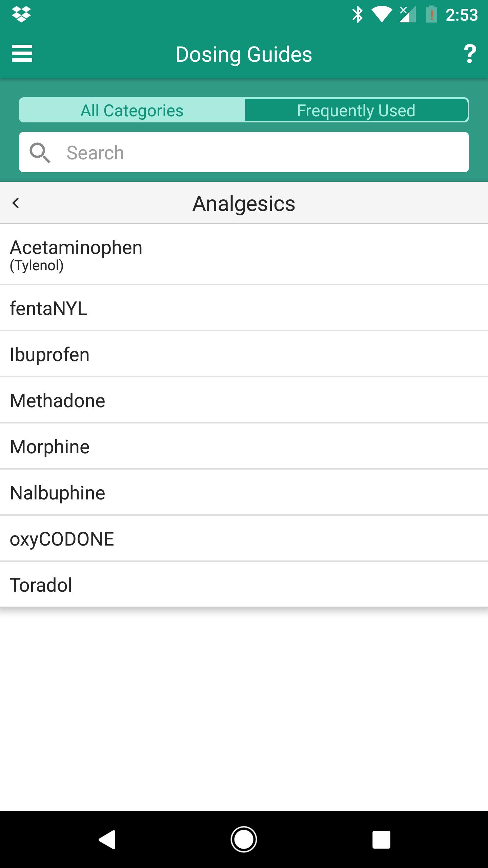Select Ibuprofen from the list
The width and height of the screenshot is (488, 868).
(244, 354)
